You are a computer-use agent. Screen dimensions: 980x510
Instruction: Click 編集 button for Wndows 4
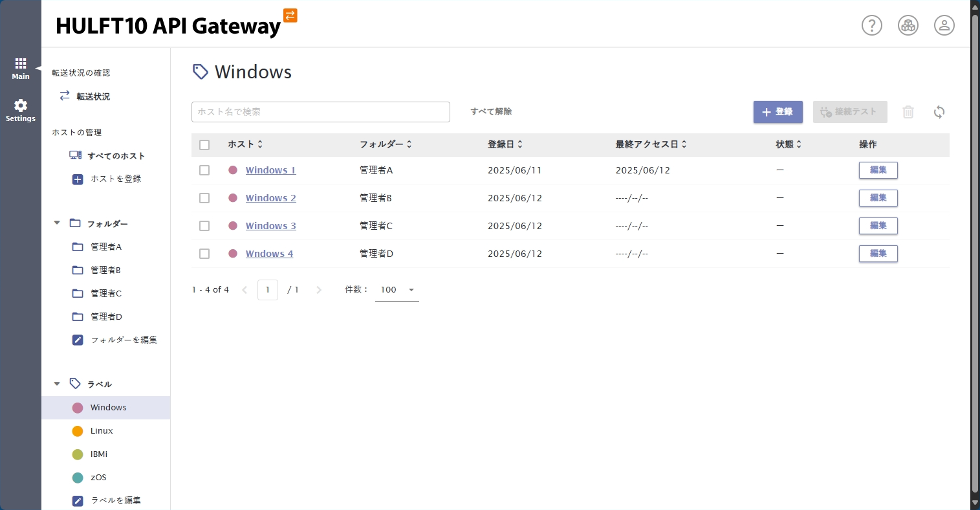878,254
